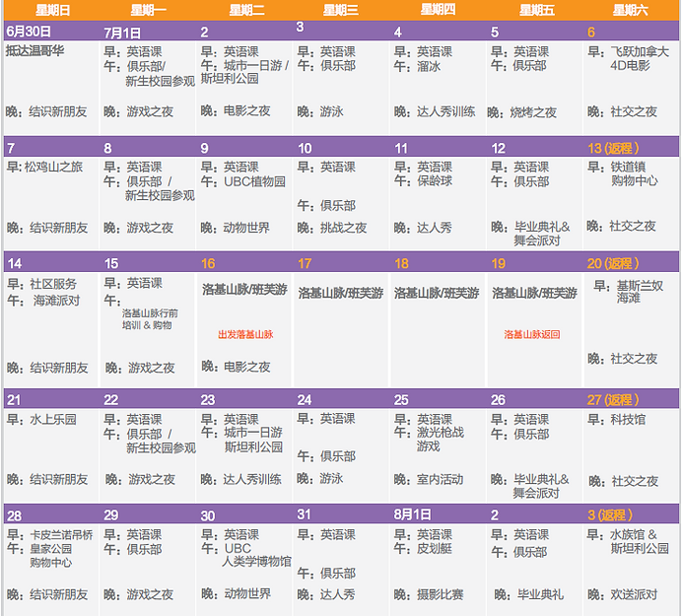Click 洛基山脉/班芙游 on July 18
The image size is (682, 616).
[437, 293]
